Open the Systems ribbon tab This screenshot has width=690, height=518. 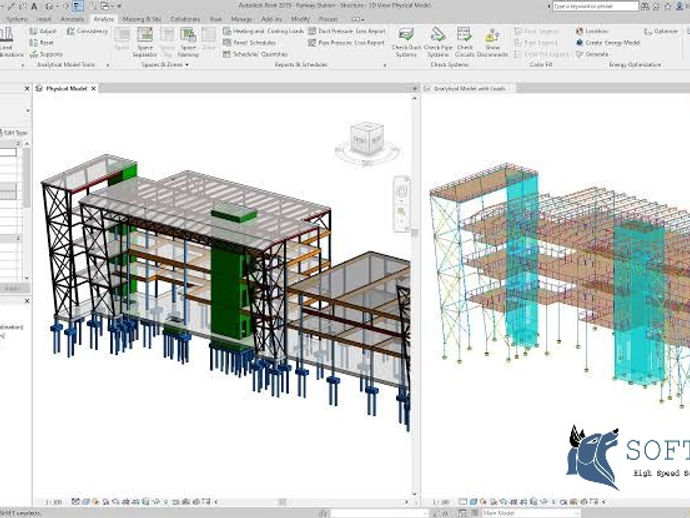click(17, 19)
